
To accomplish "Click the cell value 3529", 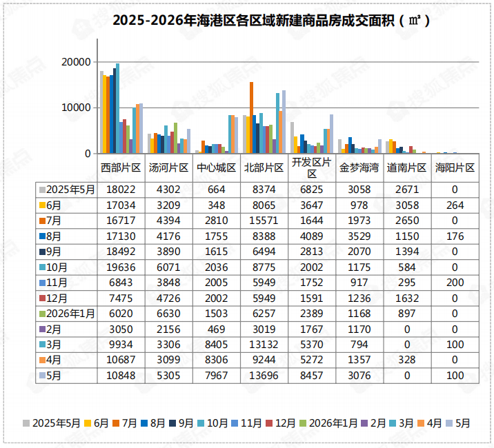I will tap(359, 236).
